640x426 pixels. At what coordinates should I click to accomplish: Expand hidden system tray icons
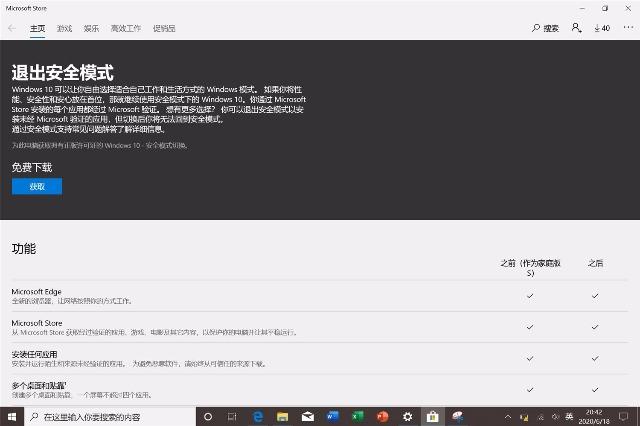[x=508, y=417]
